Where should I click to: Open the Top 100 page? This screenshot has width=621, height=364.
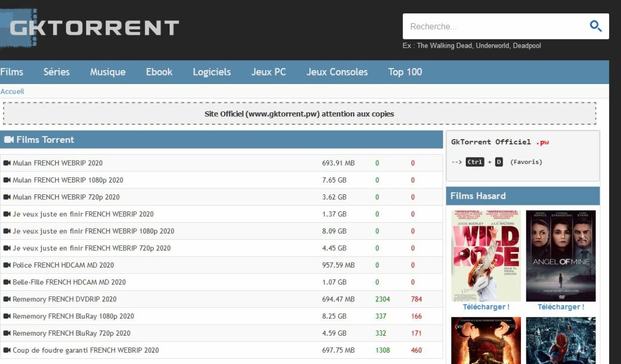[405, 72]
